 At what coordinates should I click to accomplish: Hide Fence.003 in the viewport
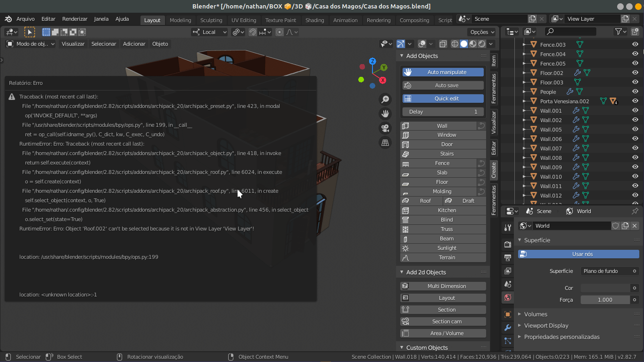(x=635, y=44)
